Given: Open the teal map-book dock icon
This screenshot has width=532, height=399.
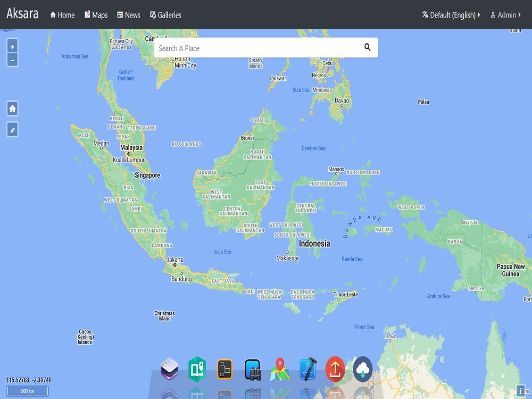Looking at the screenshot, I should click(197, 369).
